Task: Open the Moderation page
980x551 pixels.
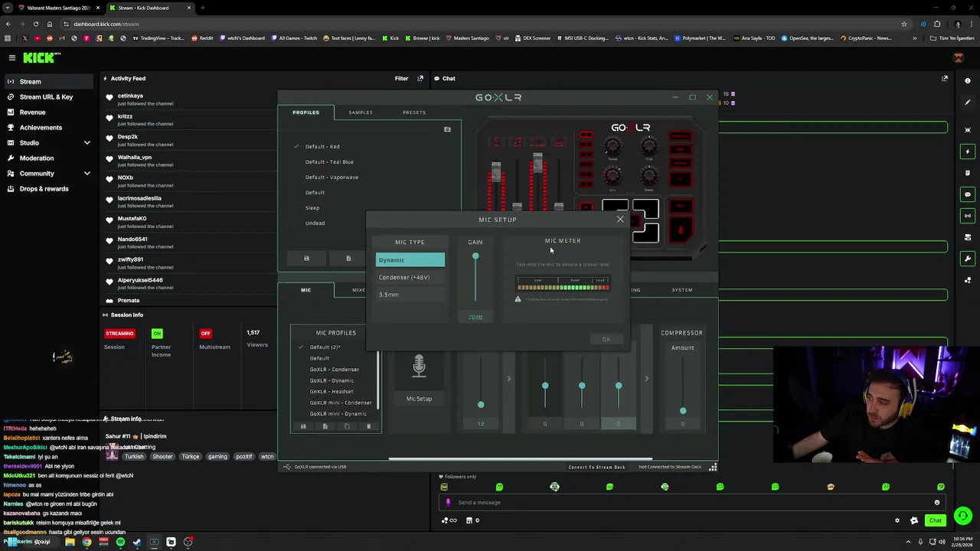Action: 37,158
